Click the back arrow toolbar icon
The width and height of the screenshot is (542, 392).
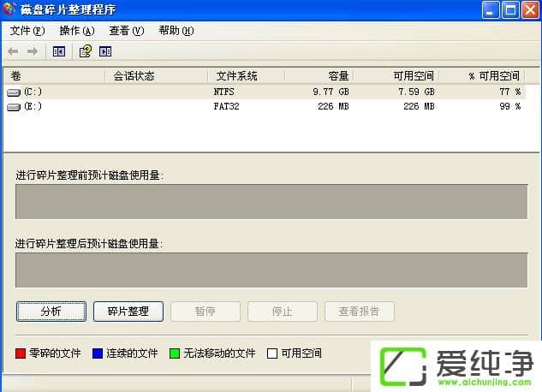(13, 51)
